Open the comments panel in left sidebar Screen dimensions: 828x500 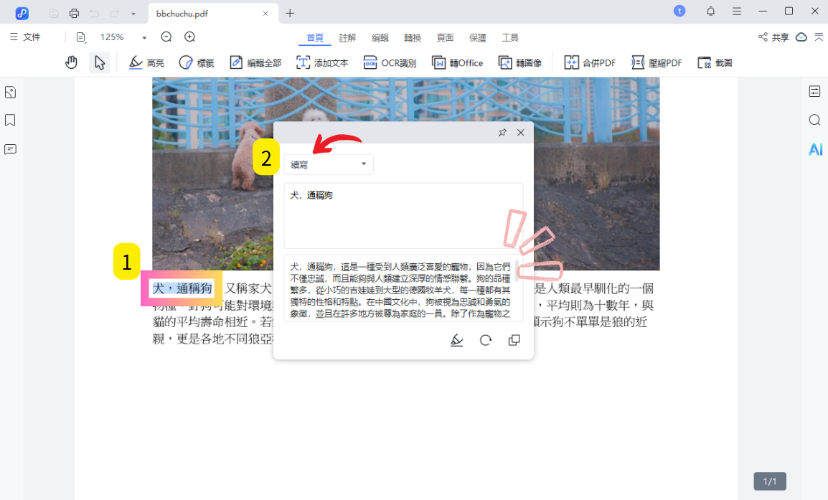click(x=10, y=149)
